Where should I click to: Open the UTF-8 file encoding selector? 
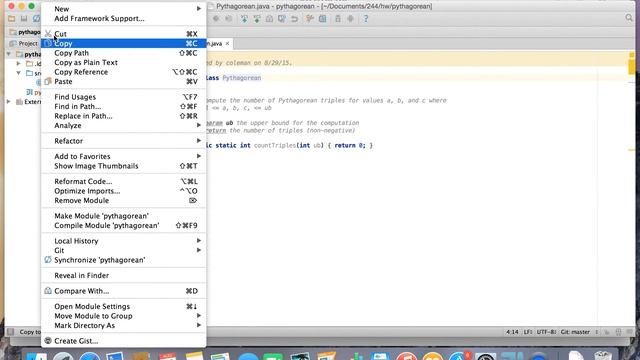coord(547,332)
